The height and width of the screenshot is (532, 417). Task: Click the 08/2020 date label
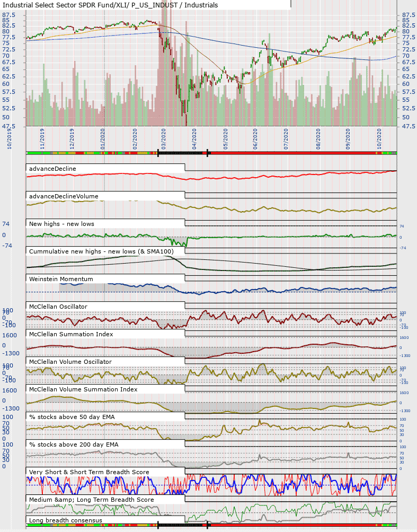tap(318, 139)
